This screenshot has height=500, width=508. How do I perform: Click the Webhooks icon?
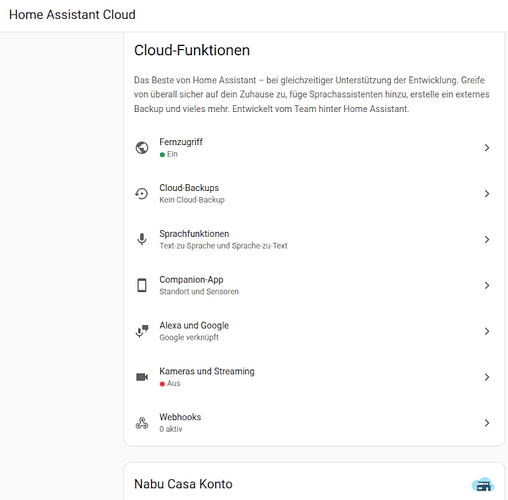pyautogui.click(x=142, y=423)
